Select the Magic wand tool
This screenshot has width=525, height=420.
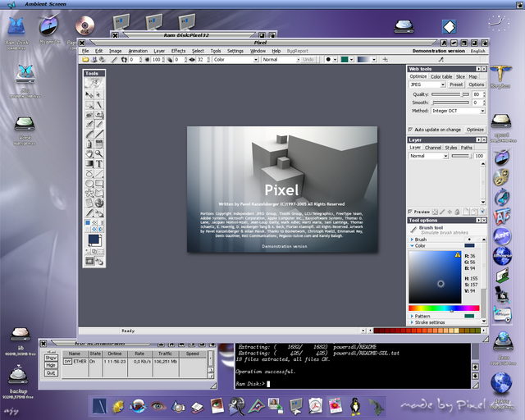pos(98,104)
